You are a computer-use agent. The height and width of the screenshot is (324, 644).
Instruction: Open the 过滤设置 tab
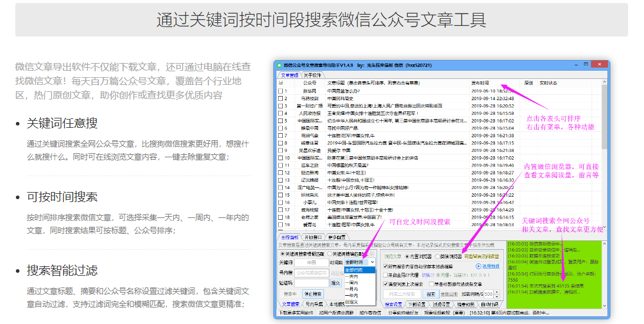click(x=441, y=305)
